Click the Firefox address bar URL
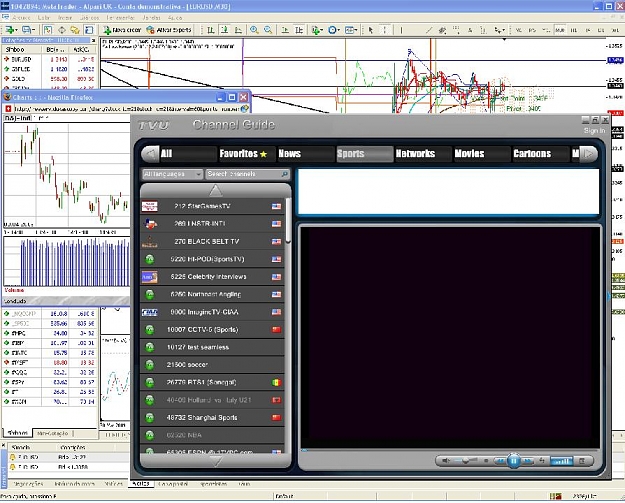Viewport: 625px width, 503px height. coord(126,108)
